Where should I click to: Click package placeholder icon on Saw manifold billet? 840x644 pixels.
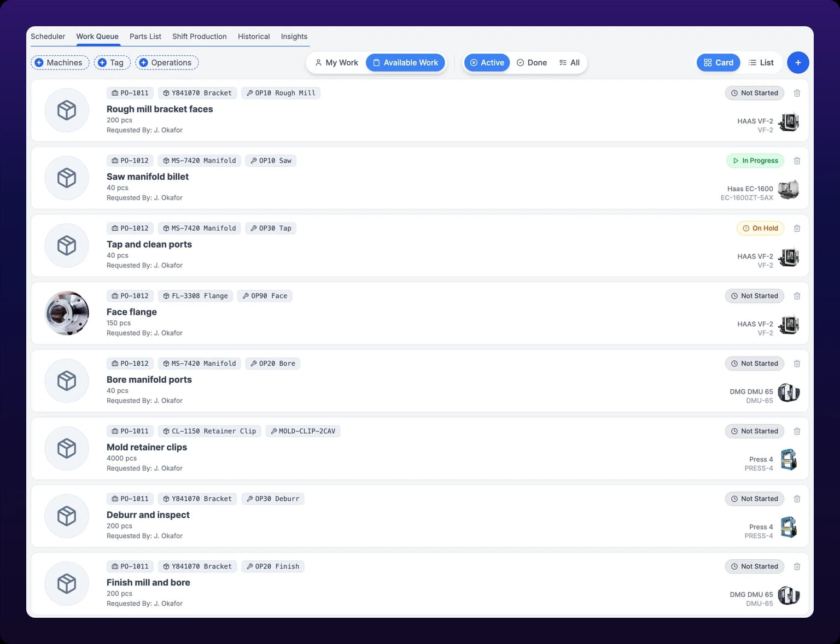tap(67, 178)
